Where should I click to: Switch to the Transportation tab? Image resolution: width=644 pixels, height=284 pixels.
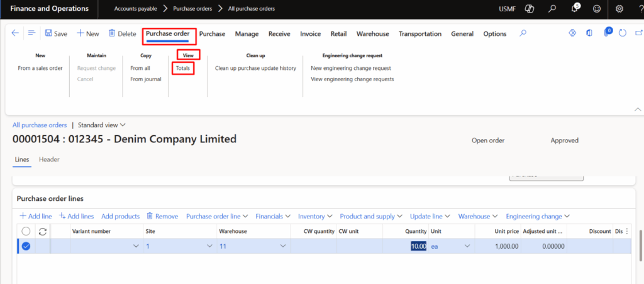click(x=419, y=34)
